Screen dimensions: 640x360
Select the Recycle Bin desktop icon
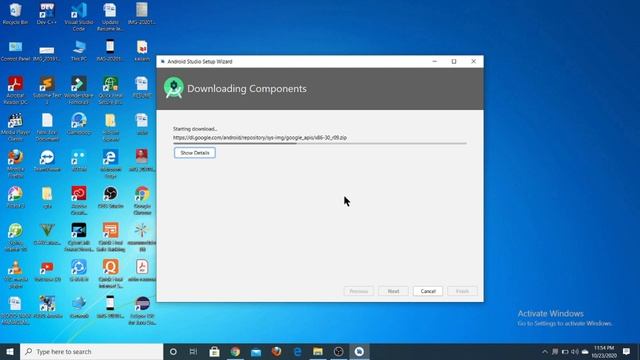[x=16, y=14]
